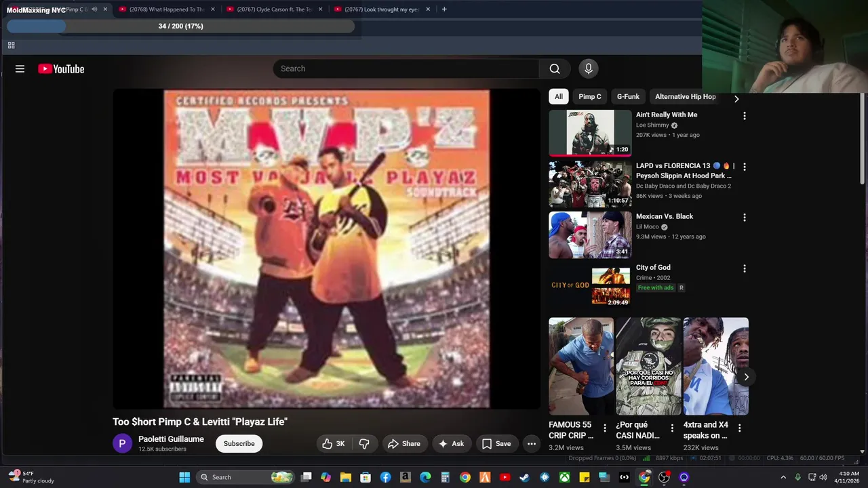The width and height of the screenshot is (868, 488).
Task: Mute the playing tab's speaker icon
Action: point(94,9)
